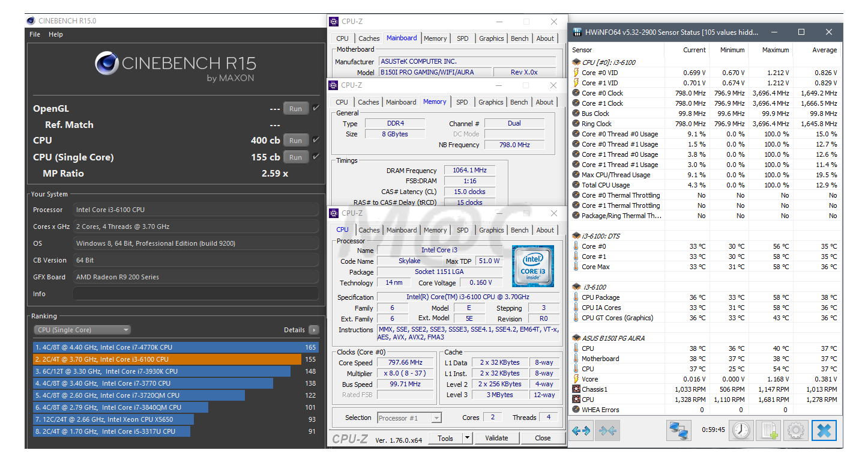868x462 pixels.
Task: Click the fan icon beside Chassis1
Action: tap(576, 389)
